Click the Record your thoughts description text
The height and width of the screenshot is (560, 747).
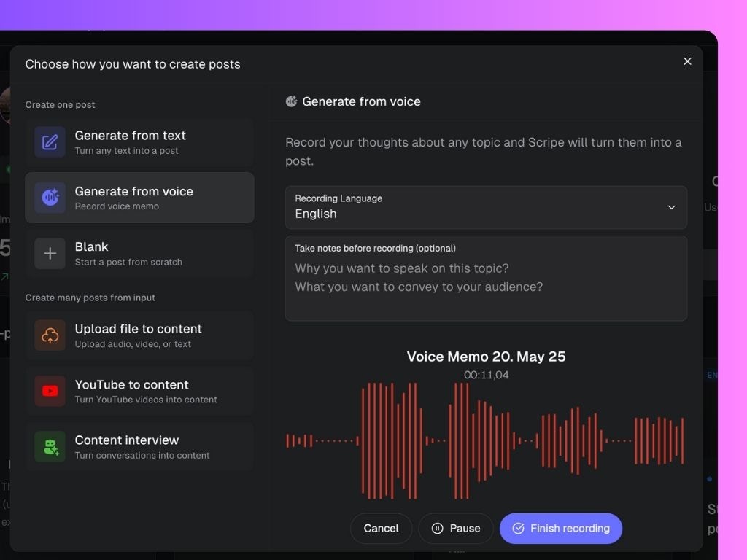click(484, 152)
